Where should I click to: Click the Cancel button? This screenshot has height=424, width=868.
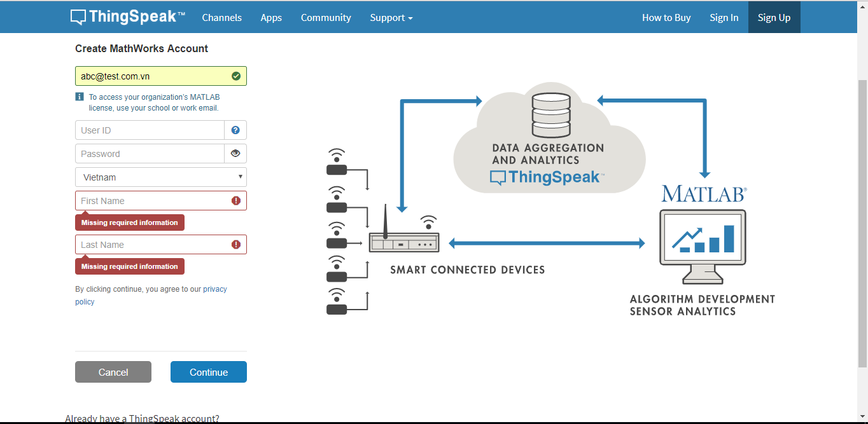pyautogui.click(x=113, y=372)
